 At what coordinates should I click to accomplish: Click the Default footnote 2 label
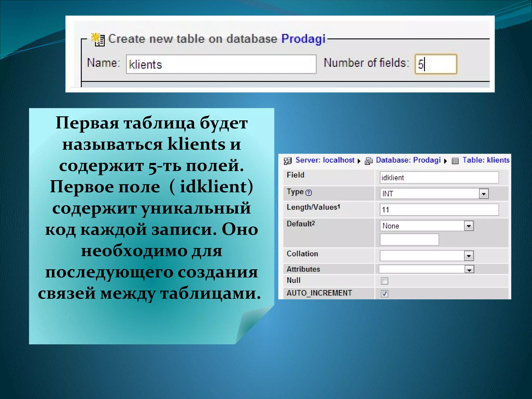coord(301,224)
